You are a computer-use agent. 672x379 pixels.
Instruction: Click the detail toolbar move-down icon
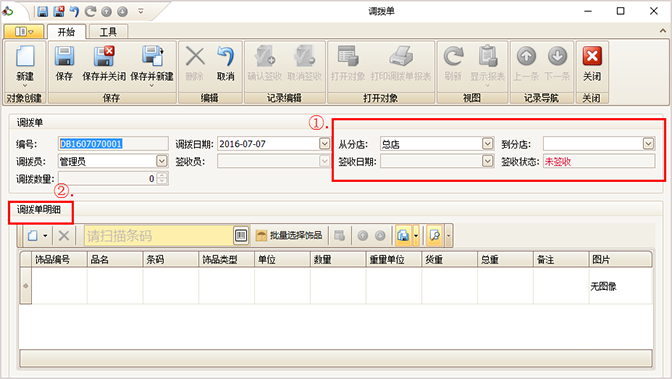[x=380, y=235]
